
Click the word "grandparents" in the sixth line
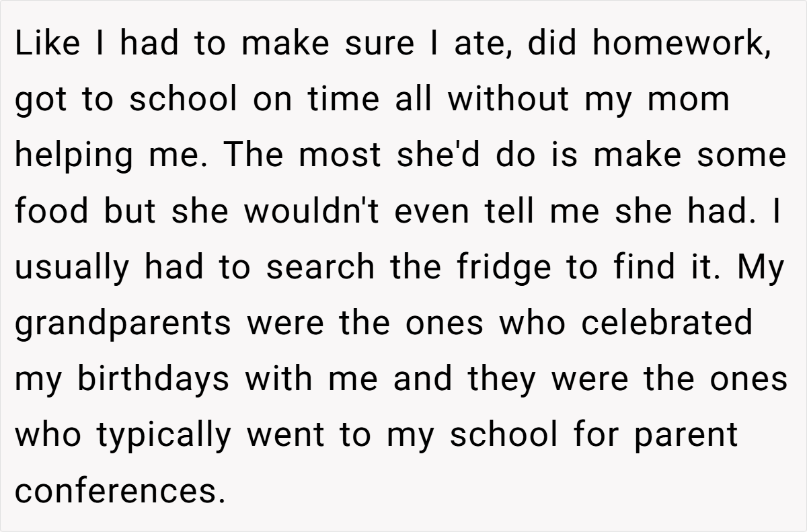tap(122, 324)
